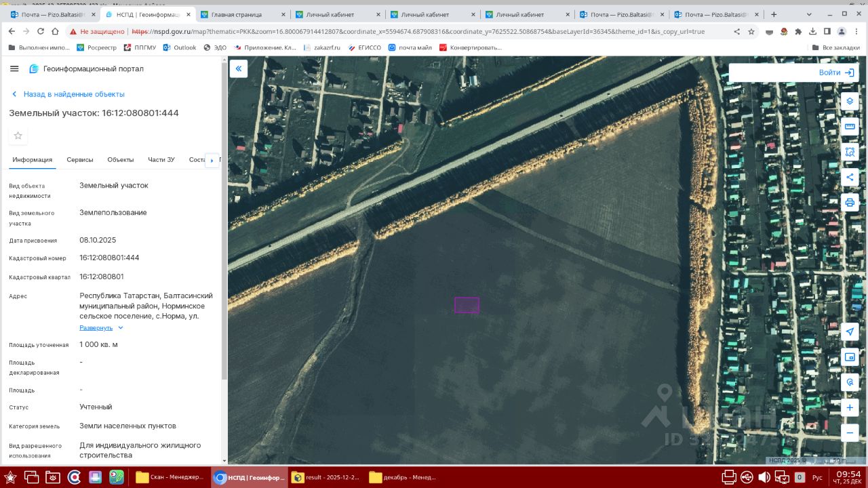This screenshot has height=488, width=868.
Task: Switch to the Объекты tab
Action: click(121, 160)
